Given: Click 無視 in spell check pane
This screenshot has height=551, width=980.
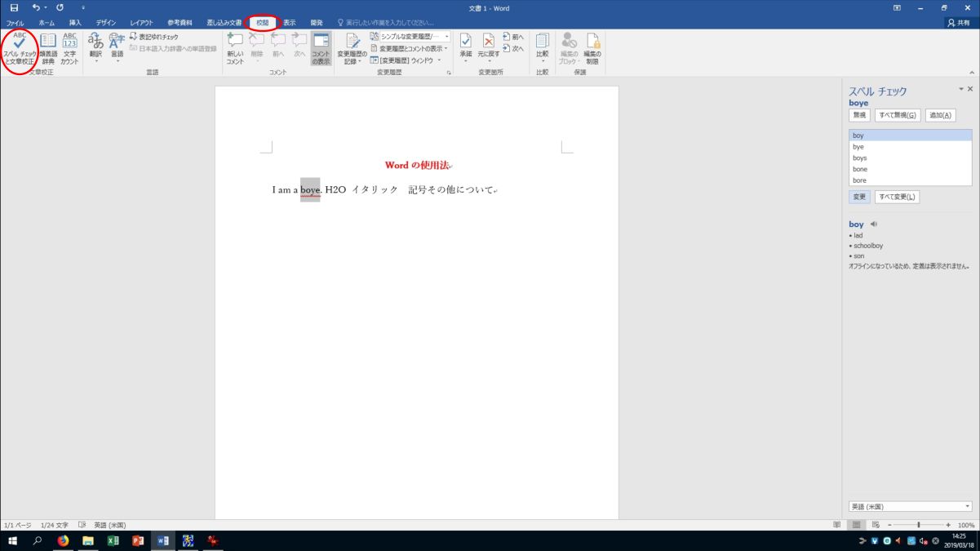Looking at the screenshot, I should pyautogui.click(x=859, y=115).
